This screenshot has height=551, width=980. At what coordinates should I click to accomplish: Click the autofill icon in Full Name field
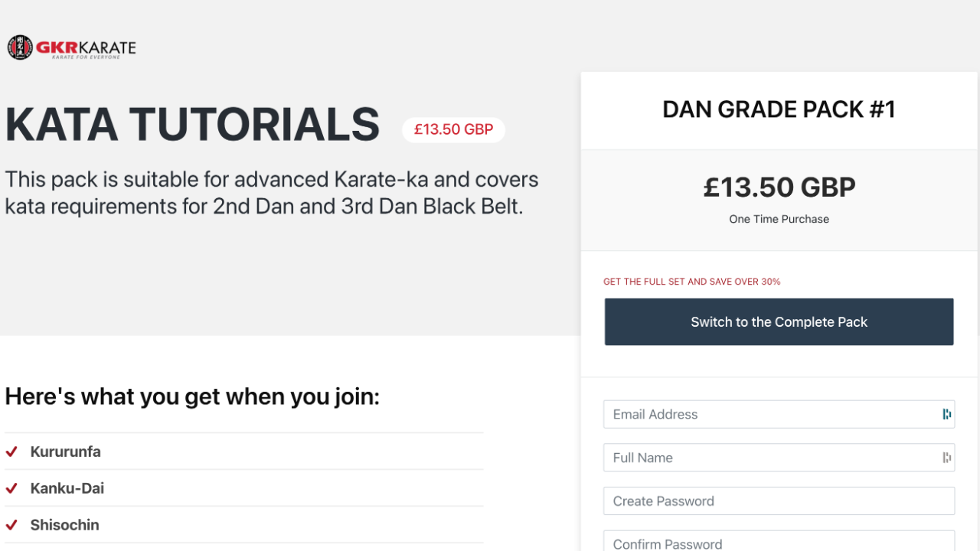(x=947, y=458)
